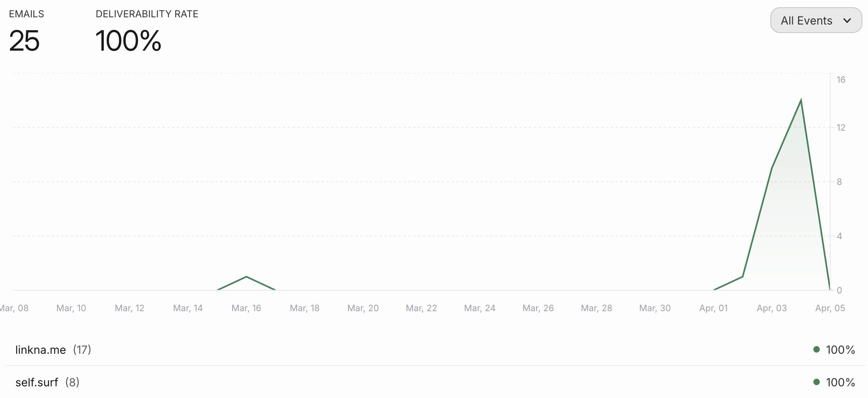This screenshot has width=868, height=398.
Task: Click the small chart peak at Mar 16
Action: click(x=246, y=277)
